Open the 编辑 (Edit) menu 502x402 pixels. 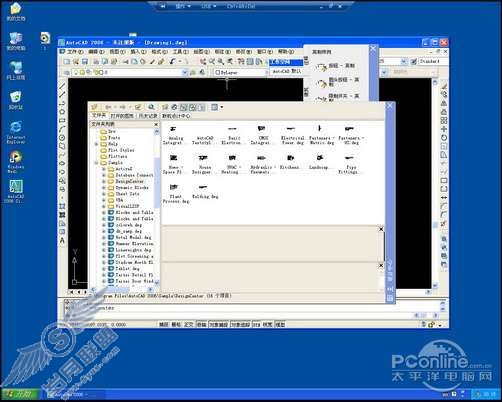(97, 52)
